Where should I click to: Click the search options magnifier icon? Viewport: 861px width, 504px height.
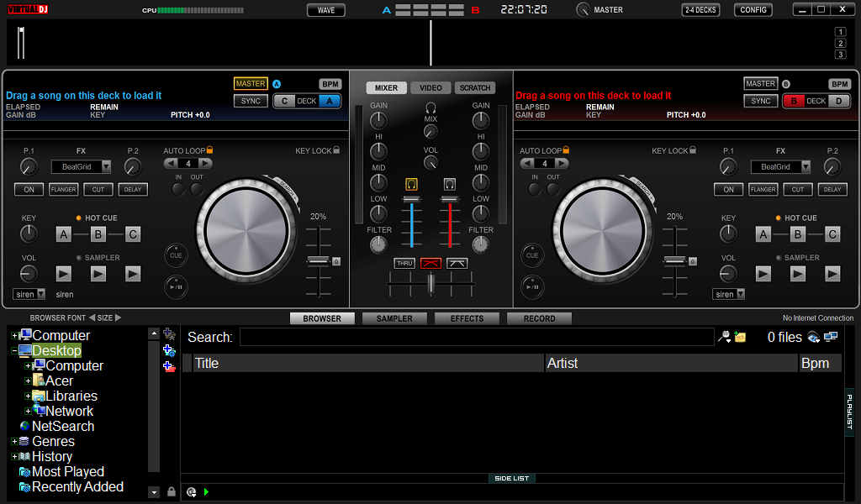click(x=725, y=337)
